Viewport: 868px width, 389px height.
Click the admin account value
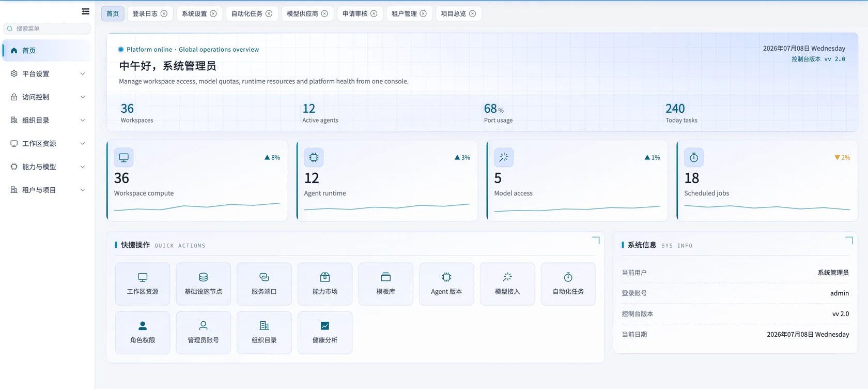pos(840,293)
